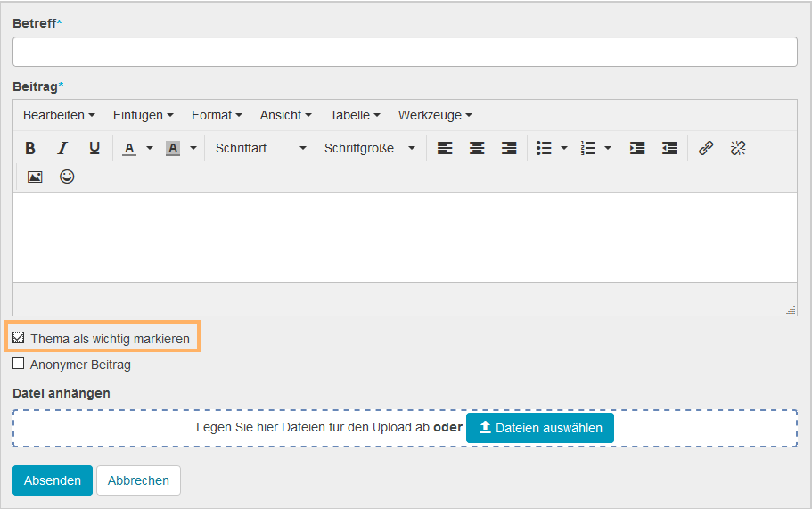Align text to the left
The height and width of the screenshot is (509, 812).
click(x=445, y=148)
